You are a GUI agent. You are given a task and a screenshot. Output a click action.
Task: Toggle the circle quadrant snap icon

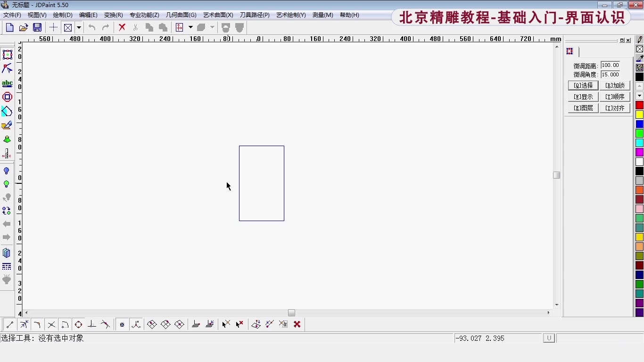coord(79,324)
